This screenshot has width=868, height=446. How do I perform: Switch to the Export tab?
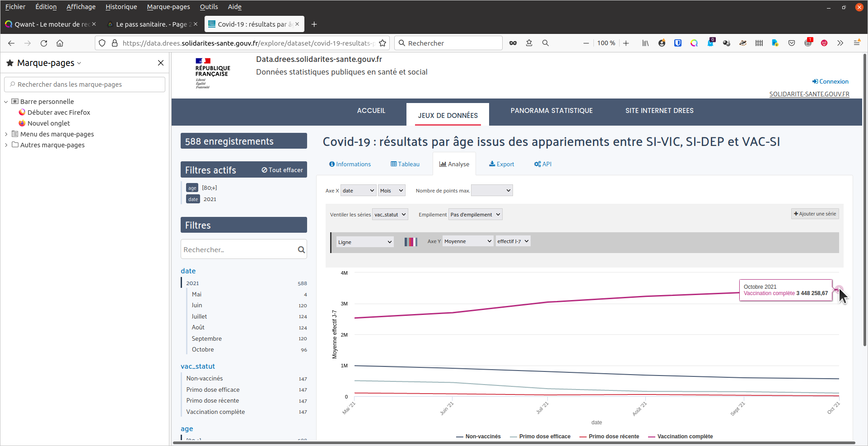[501, 164]
